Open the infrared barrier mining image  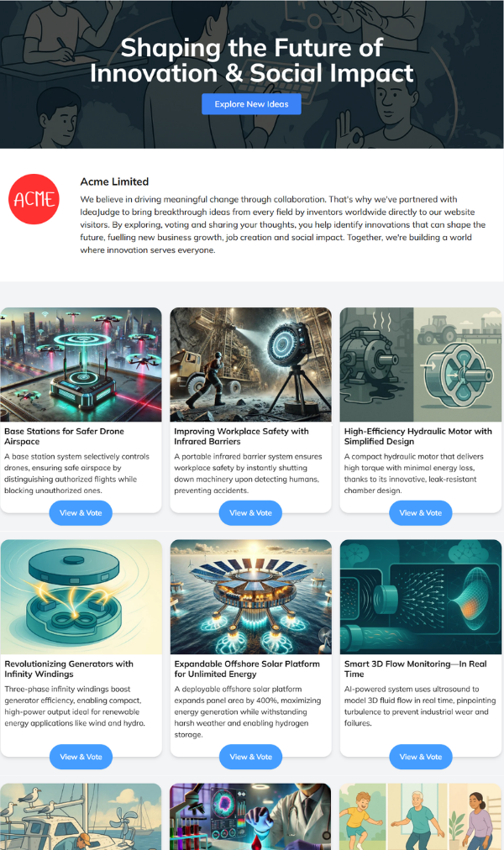click(250, 365)
